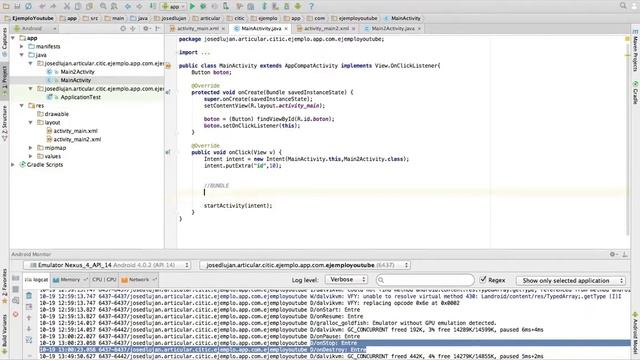
Task: Toggle the Regex checkbox
Action: pos(483,280)
